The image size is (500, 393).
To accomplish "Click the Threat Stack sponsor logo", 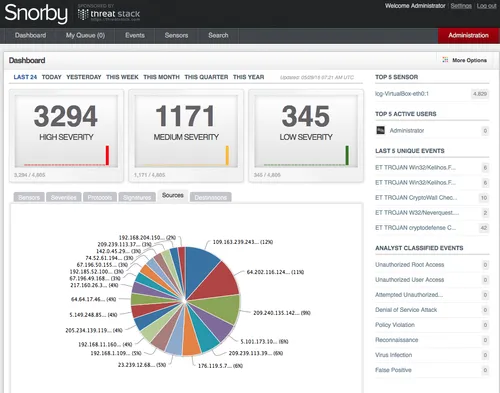I will pyautogui.click(x=109, y=14).
